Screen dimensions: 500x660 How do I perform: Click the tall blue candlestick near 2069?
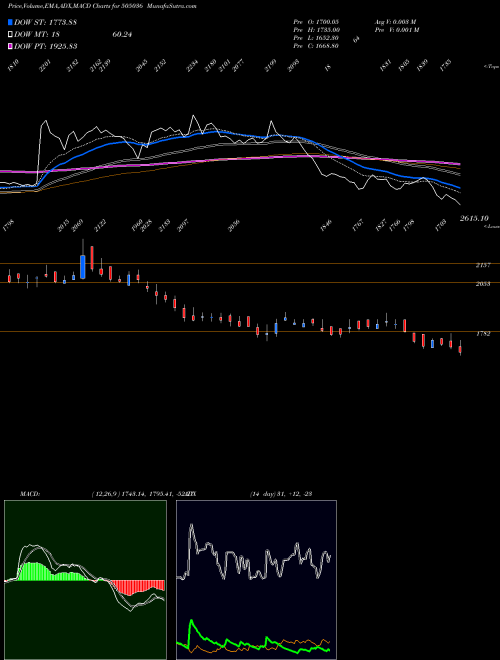tap(82, 267)
